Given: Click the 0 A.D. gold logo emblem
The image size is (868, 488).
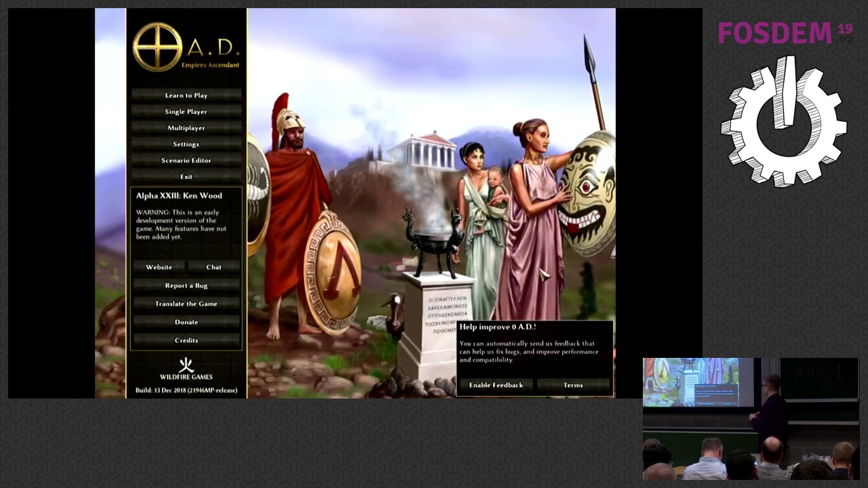Looking at the screenshot, I should [157, 47].
